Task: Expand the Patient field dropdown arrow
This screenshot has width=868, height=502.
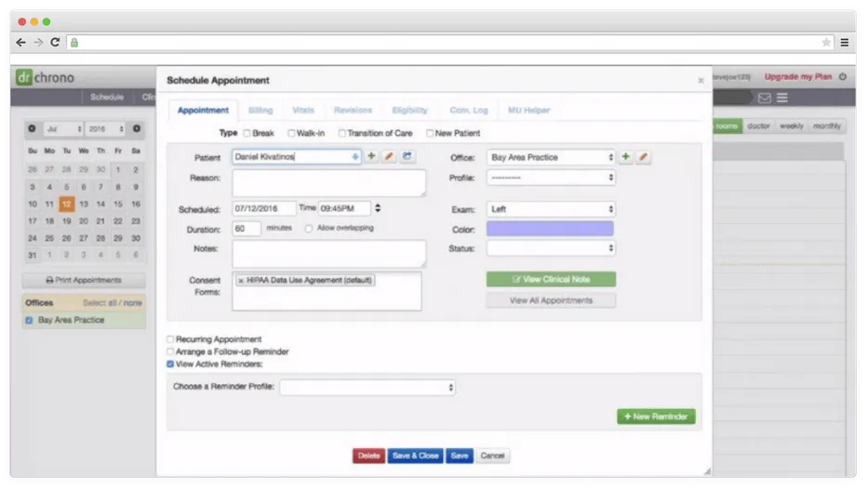Action: [354, 157]
